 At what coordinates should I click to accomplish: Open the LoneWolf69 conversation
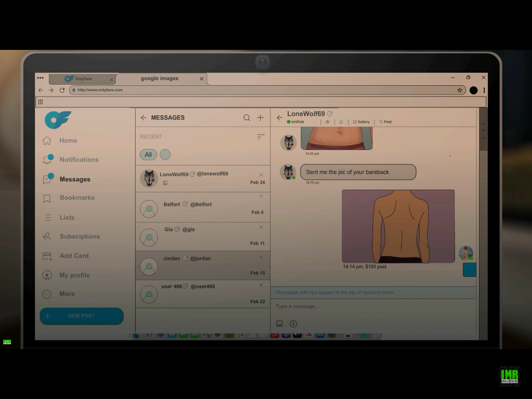203,179
